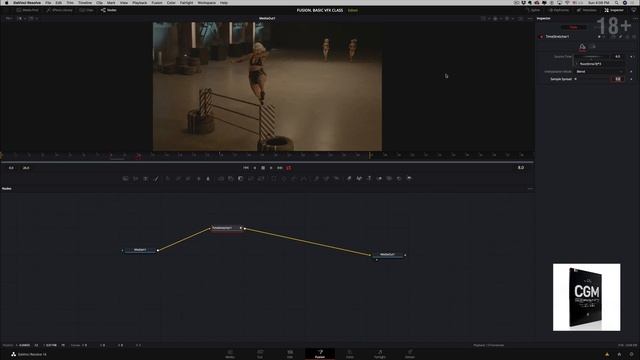This screenshot has height=360, width=640.
Task: Click the play forward button
Action: (271, 168)
